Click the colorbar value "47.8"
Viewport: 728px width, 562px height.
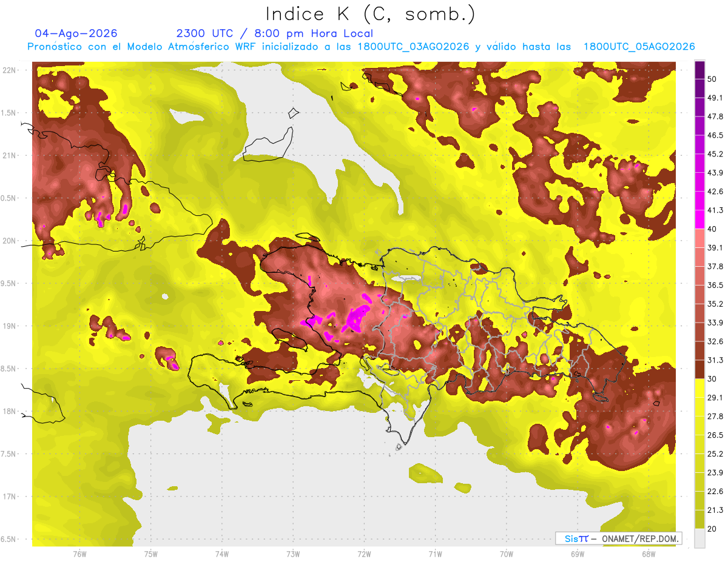[x=715, y=116]
